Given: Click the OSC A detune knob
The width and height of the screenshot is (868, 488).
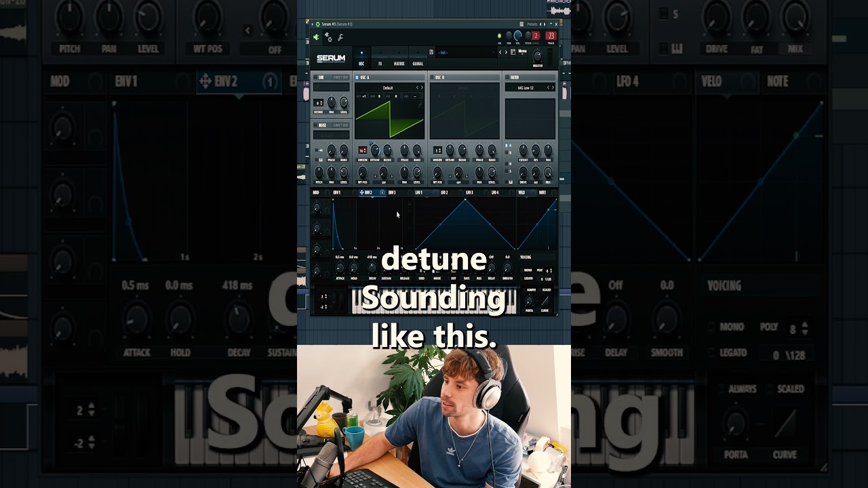Looking at the screenshot, I should pos(375,150).
